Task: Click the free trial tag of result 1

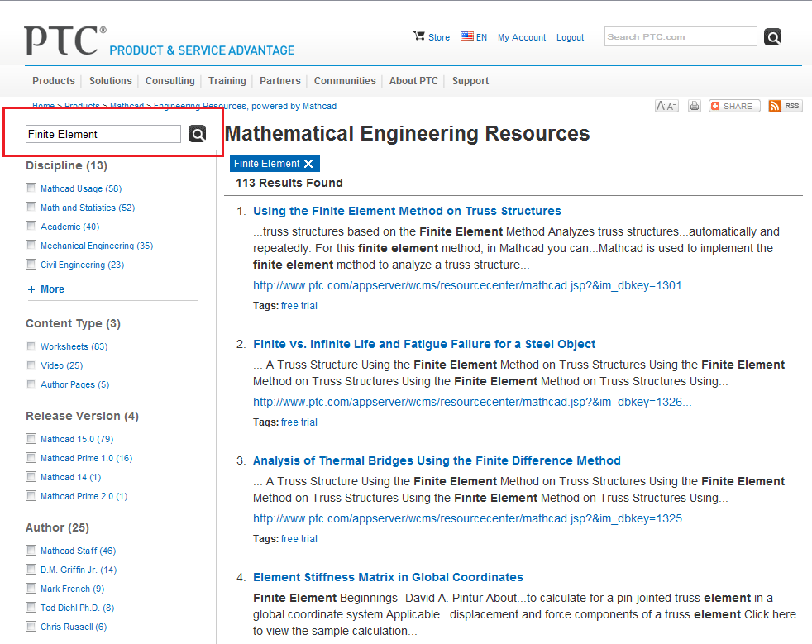Action: click(x=299, y=305)
